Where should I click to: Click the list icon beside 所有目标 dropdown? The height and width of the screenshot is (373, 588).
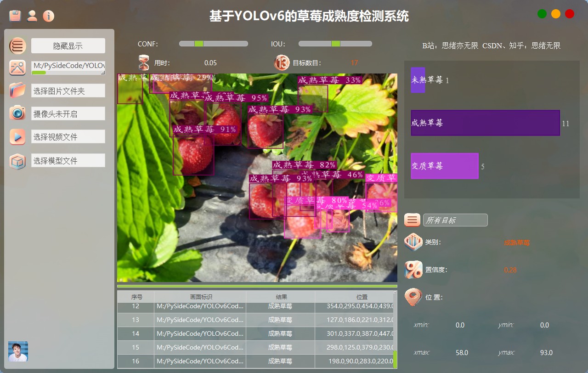[x=412, y=220]
